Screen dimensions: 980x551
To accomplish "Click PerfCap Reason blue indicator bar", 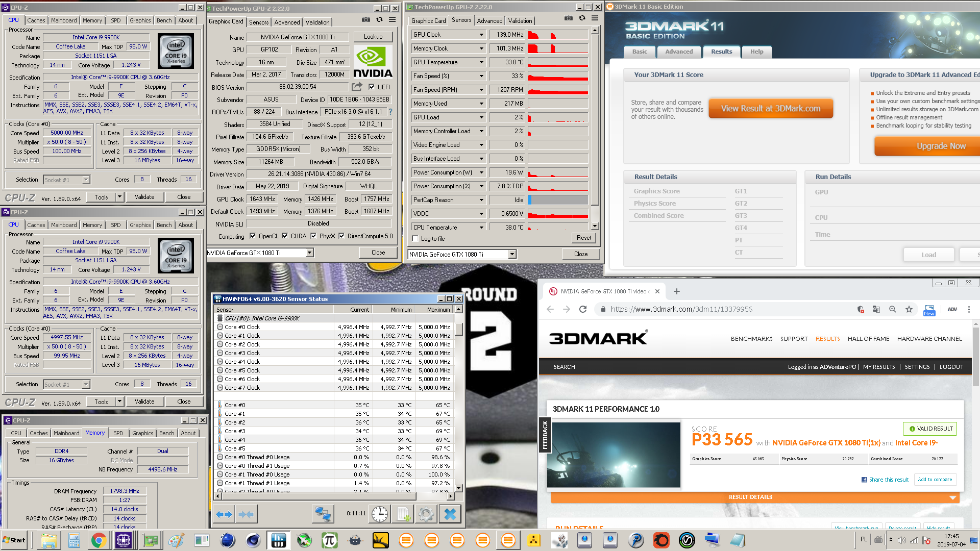I will point(530,200).
